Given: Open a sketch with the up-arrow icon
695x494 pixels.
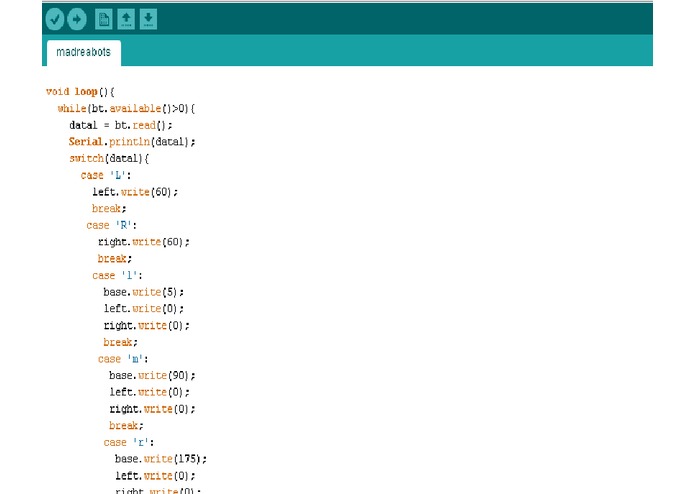Looking at the screenshot, I should [126, 19].
